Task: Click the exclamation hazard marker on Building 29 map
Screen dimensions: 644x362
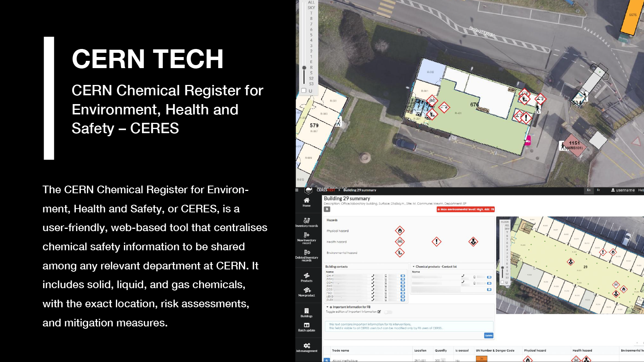Action: (x=603, y=252)
